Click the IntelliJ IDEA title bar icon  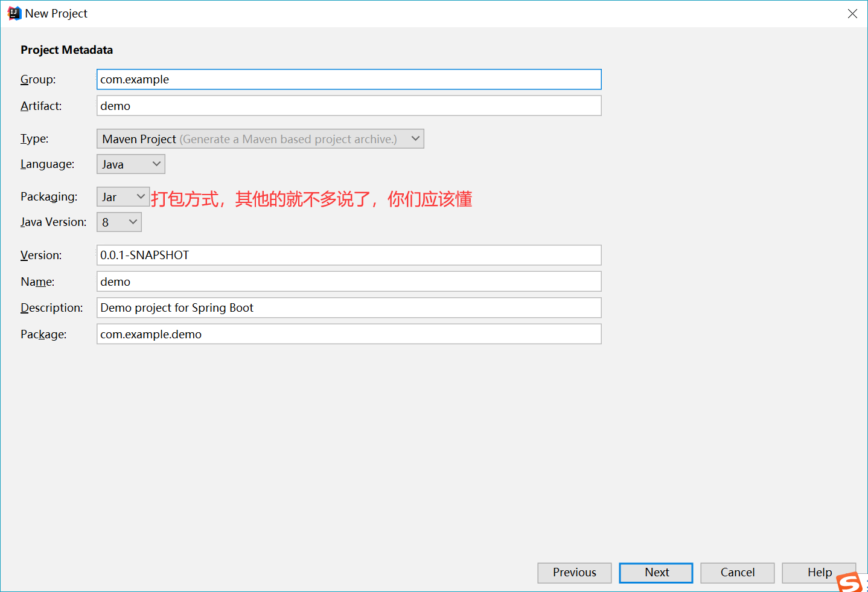(x=14, y=13)
